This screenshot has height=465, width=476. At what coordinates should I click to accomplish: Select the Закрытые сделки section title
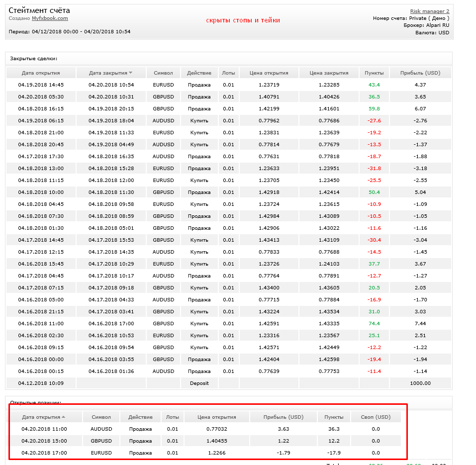(34, 59)
